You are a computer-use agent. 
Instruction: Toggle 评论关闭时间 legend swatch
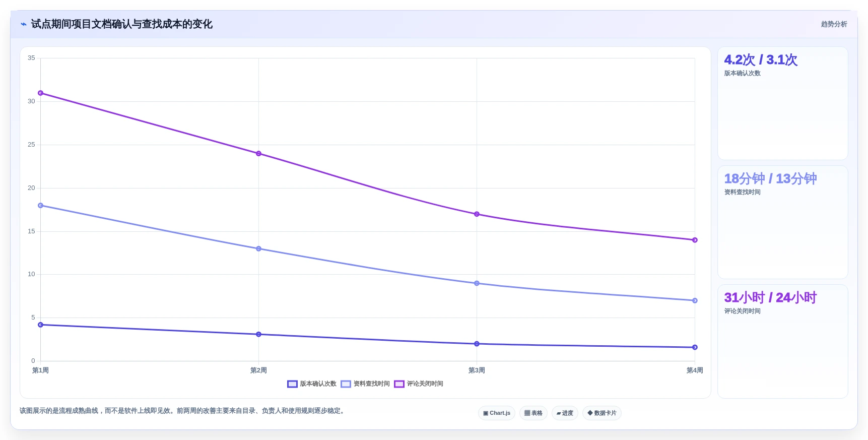(399, 384)
